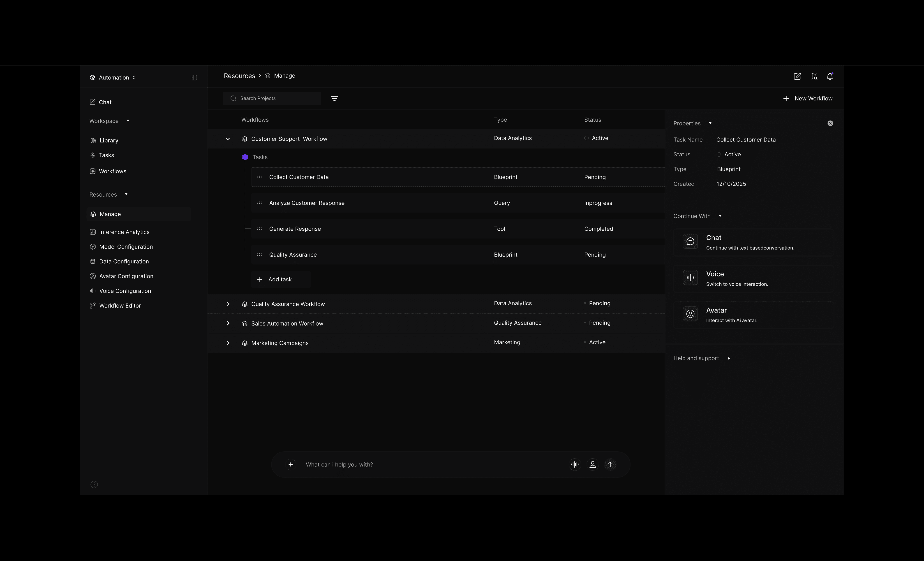Open notifications bell icon

click(829, 76)
